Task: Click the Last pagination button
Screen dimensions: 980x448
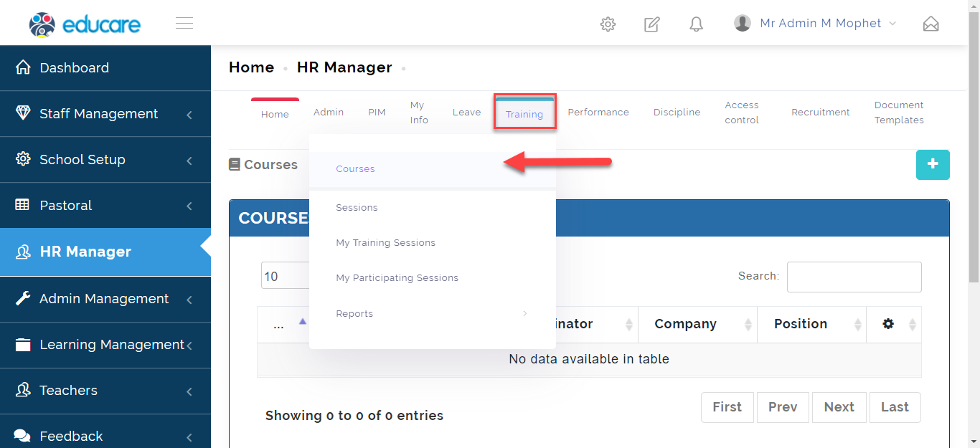Action: (x=895, y=407)
